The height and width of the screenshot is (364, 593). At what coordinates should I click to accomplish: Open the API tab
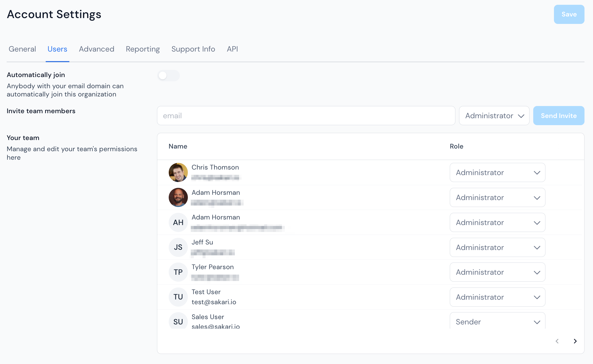pos(232,49)
